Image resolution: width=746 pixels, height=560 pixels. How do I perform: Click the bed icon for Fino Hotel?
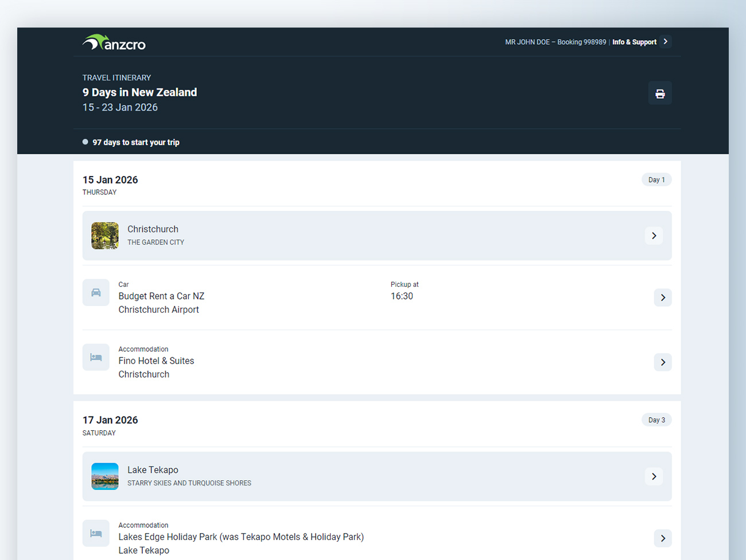(x=96, y=357)
